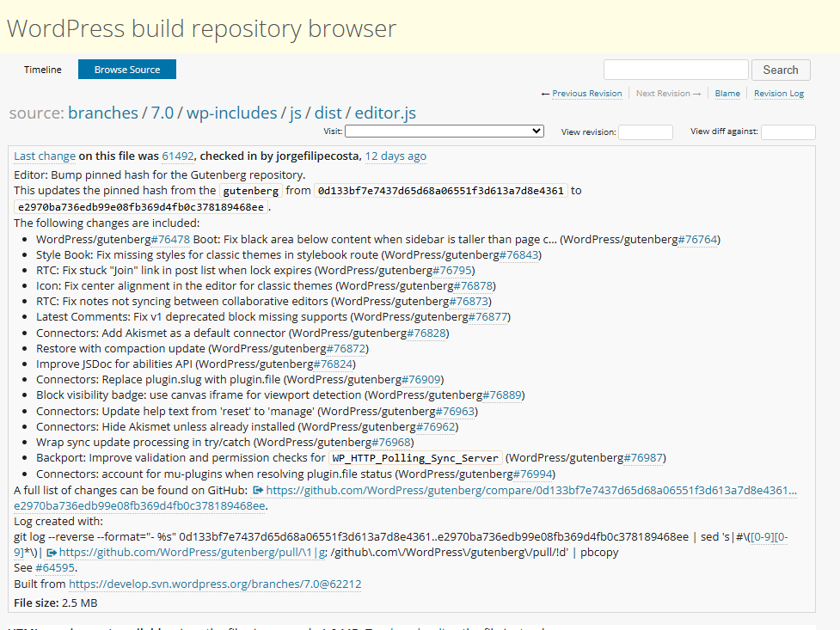The width and height of the screenshot is (840, 630).
Task: Open the develop.svn.wordpress.org Built from URL
Action: click(x=215, y=584)
